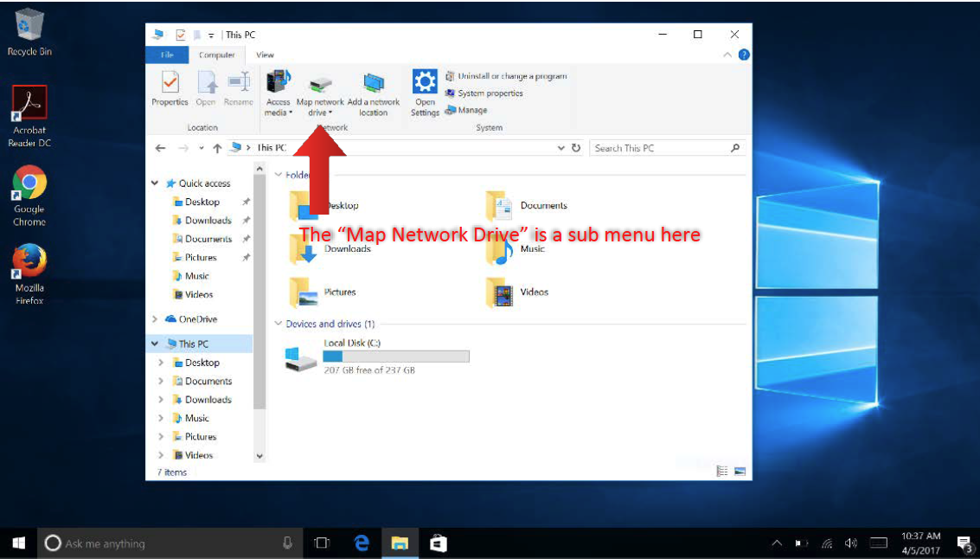Open the Access media dropdown
The image size is (980, 559).
[279, 93]
